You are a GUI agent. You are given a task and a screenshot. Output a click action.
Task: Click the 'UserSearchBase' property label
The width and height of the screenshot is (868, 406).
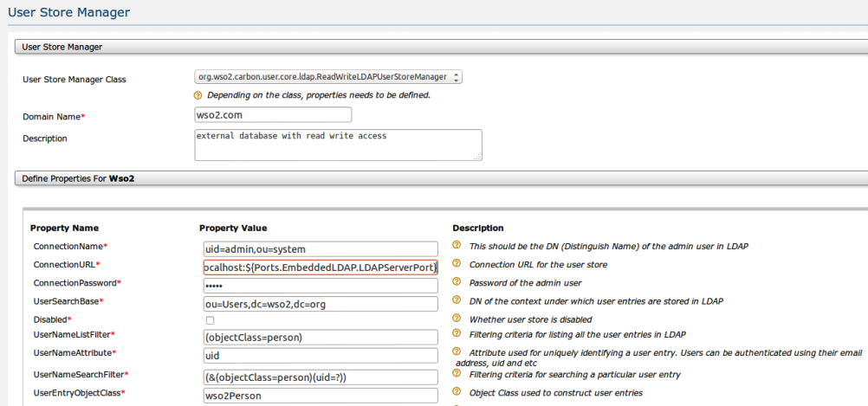coord(66,301)
